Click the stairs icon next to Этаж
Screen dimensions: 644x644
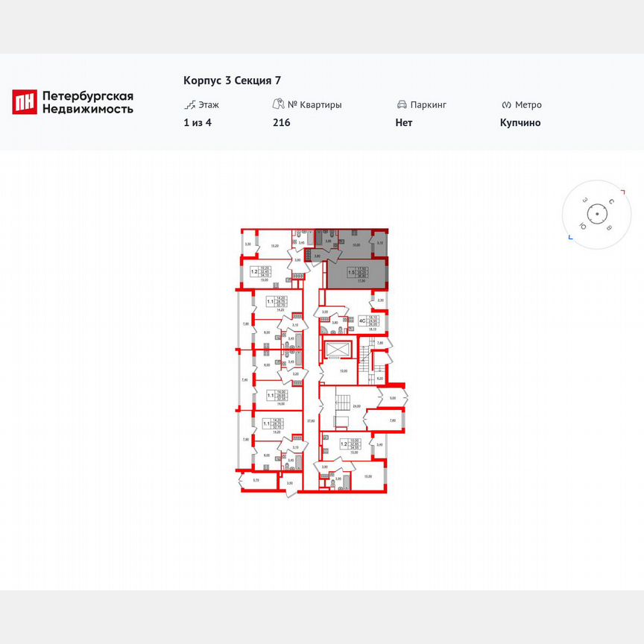190,105
